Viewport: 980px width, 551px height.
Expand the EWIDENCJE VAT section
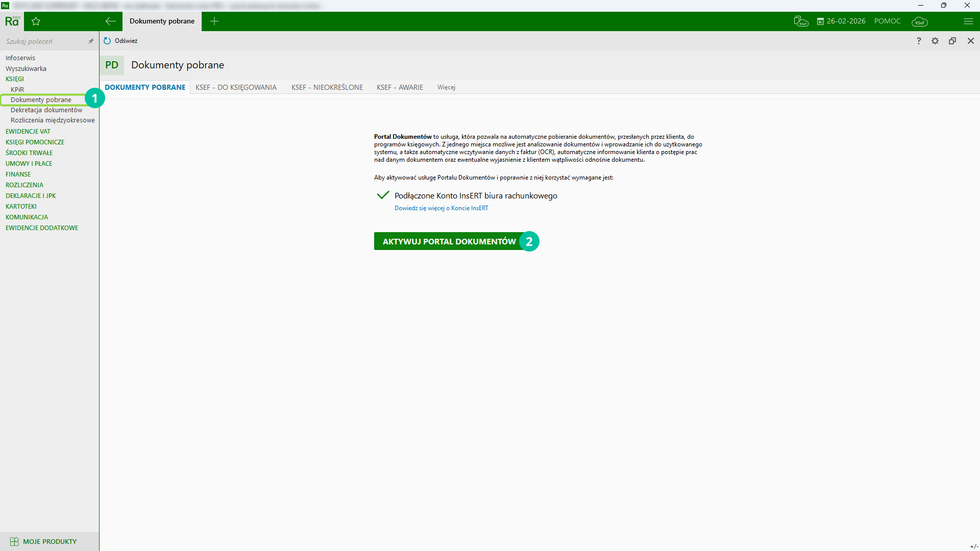coord(28,132)
